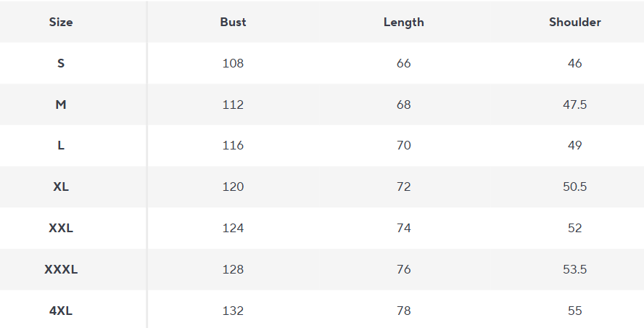Select the M size row label
644x328 pixels.
61,104
